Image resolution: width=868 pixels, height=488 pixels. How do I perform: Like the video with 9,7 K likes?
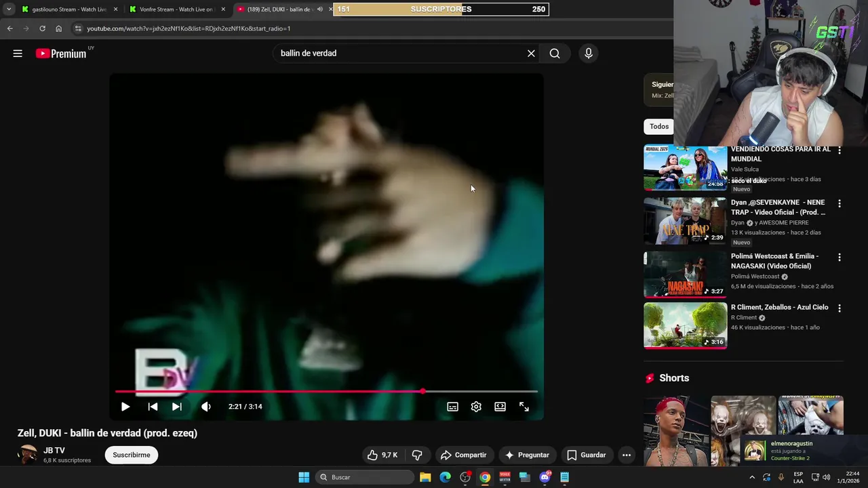coord(383,455)
